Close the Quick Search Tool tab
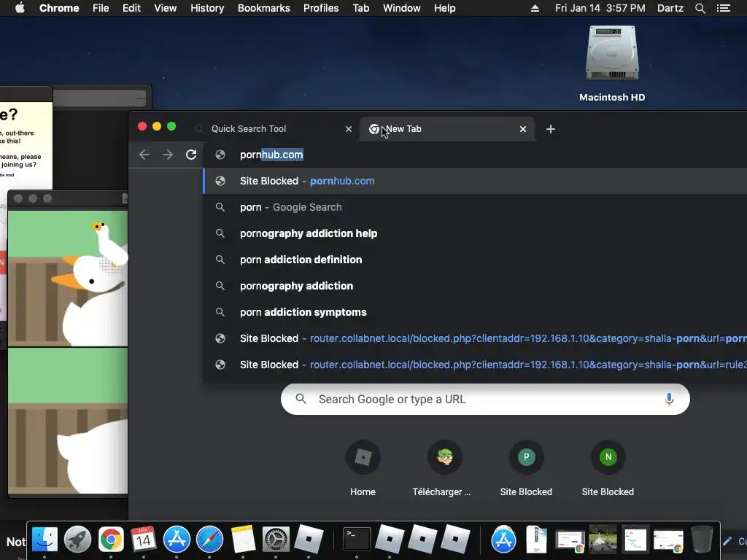This screenshot has height=560, width=747. [349, 129]
